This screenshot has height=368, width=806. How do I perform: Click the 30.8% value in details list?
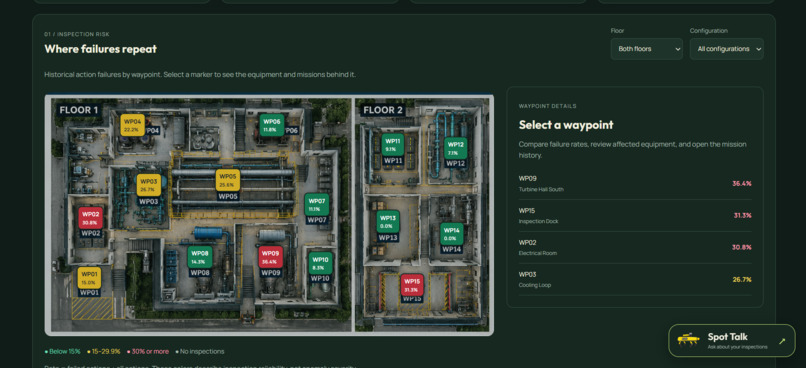click(742, 247)
